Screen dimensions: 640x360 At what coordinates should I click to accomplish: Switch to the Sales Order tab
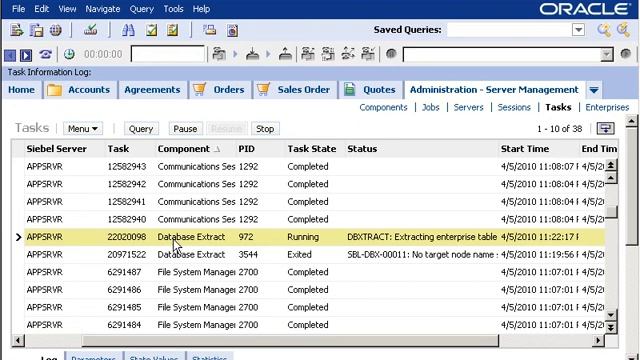tap(295, 90)
